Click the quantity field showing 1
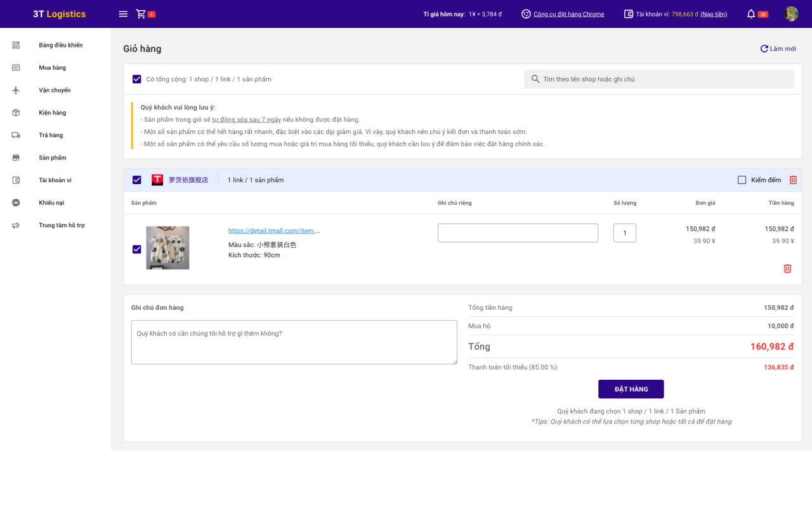 (625, 233)
